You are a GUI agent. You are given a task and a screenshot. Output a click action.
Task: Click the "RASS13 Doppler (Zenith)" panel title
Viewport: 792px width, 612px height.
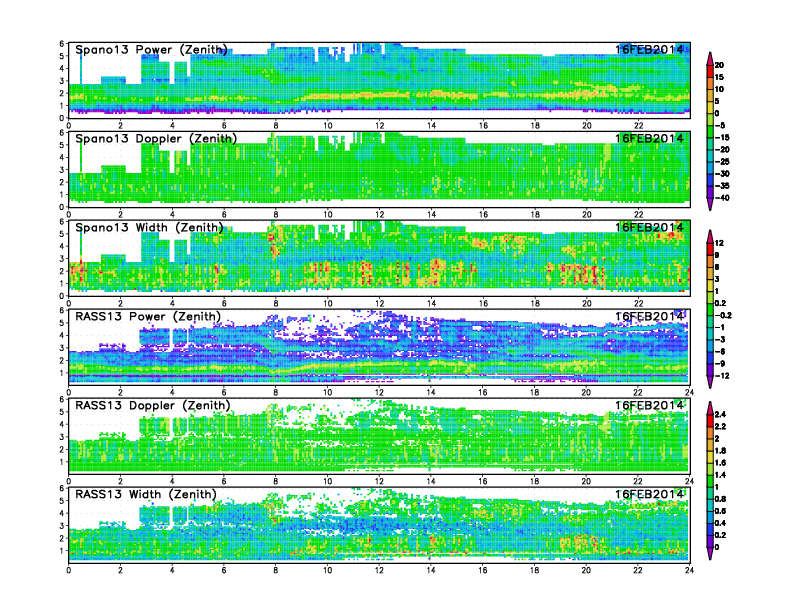[x=153, y=405]
